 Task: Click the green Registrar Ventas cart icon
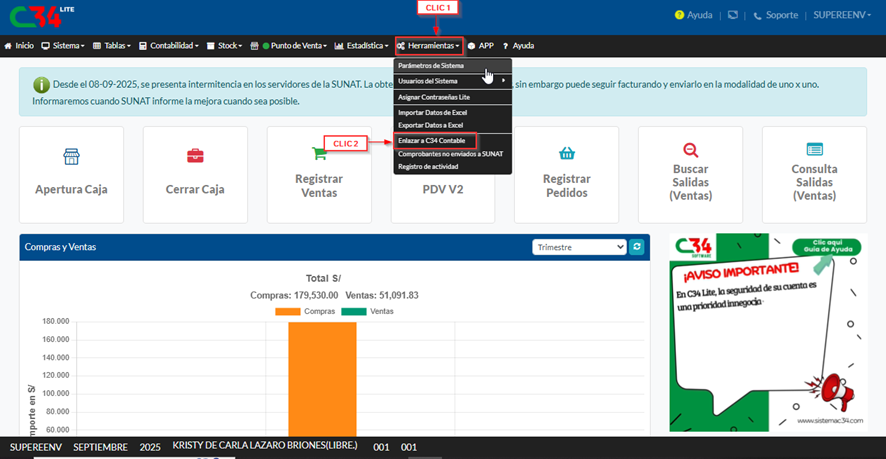(319, 153)
